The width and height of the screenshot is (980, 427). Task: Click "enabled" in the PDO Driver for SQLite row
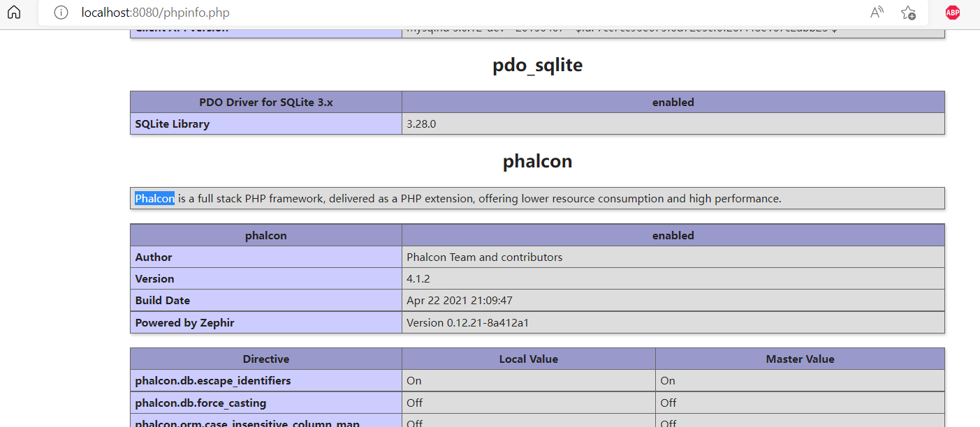(x=673, y=102)
